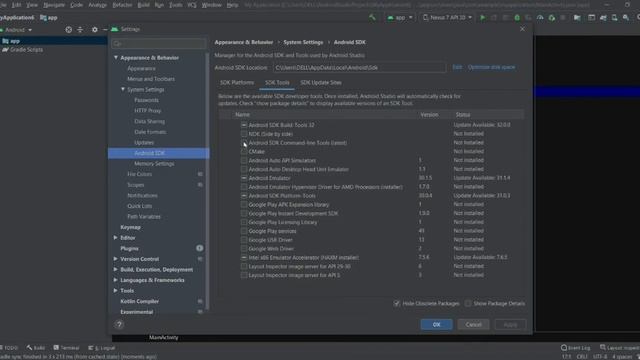Select Memory Settings in settings tree
This screenshot has width=640, height=360.
pyautogui.click(x=154, y=164)
